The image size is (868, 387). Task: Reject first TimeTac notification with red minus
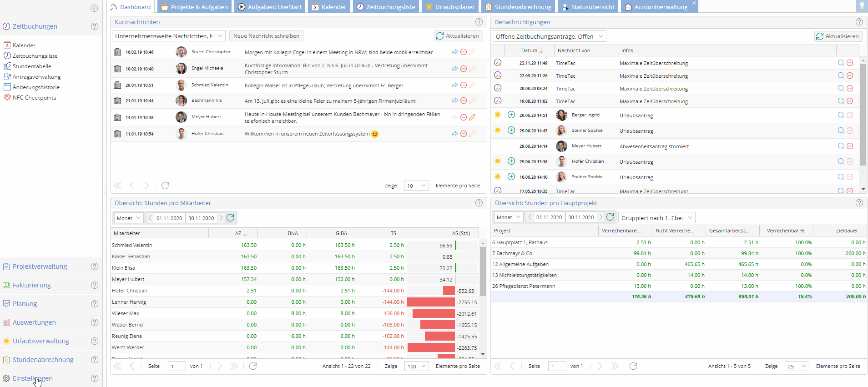850,63
